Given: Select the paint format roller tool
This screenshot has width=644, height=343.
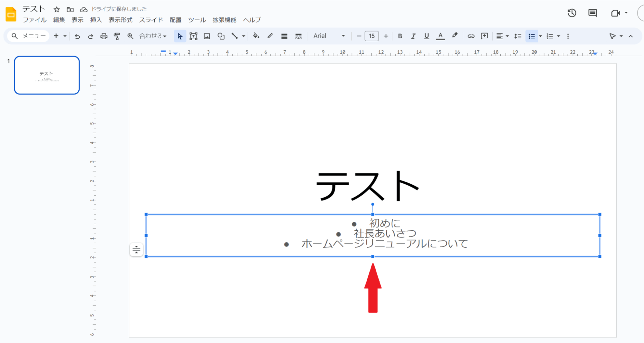Looking at the screenshot, I should (x=117, y=36).
